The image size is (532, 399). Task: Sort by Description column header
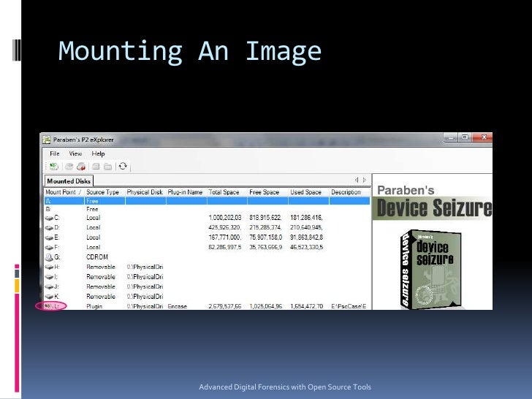tap(349, 192)
